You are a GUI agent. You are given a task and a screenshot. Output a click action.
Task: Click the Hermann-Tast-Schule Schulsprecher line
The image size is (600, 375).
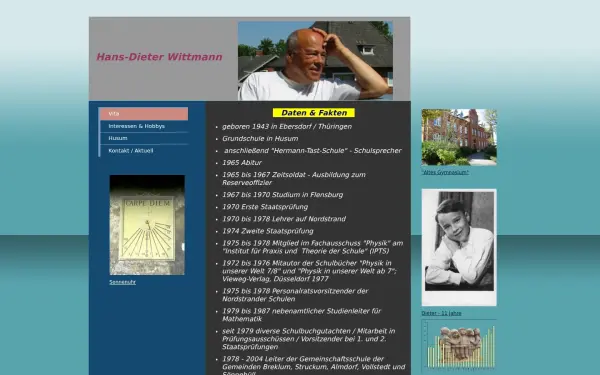(313, 151)
